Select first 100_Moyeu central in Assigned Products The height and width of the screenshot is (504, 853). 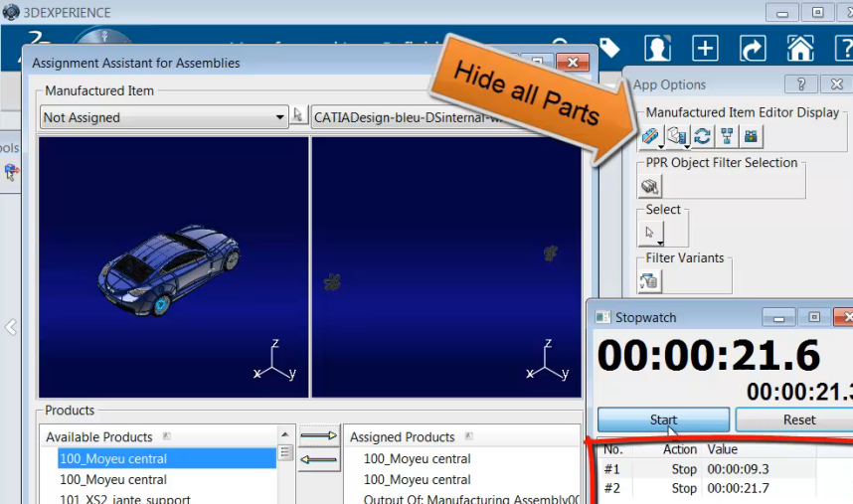[417, 459]
